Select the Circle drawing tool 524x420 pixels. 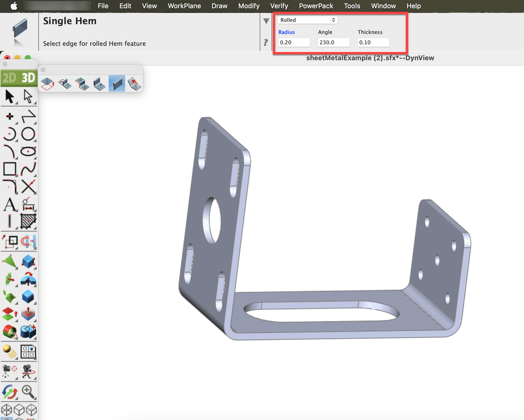click(28, 134)
